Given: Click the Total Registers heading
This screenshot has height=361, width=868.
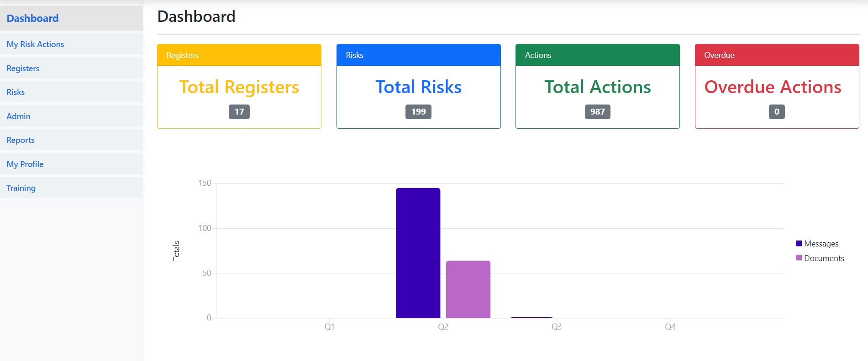Looking at the screenshot, I should [239, 87].
